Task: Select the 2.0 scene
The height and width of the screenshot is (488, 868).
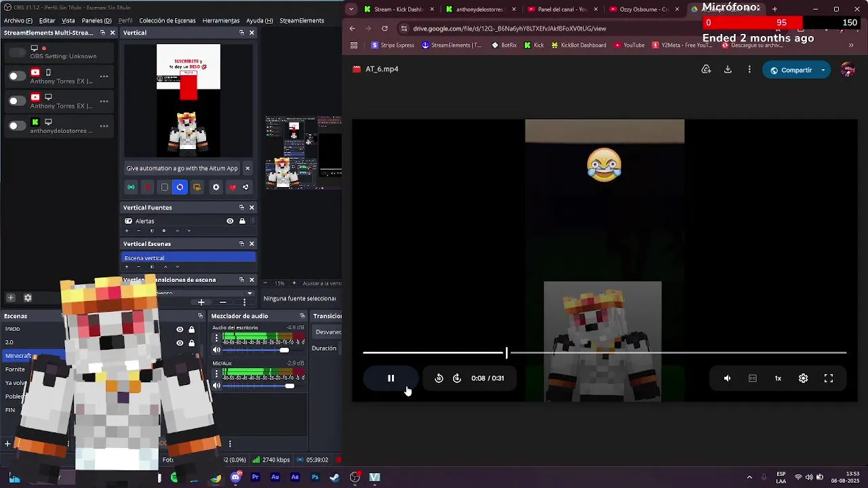Action: [9, 342]
